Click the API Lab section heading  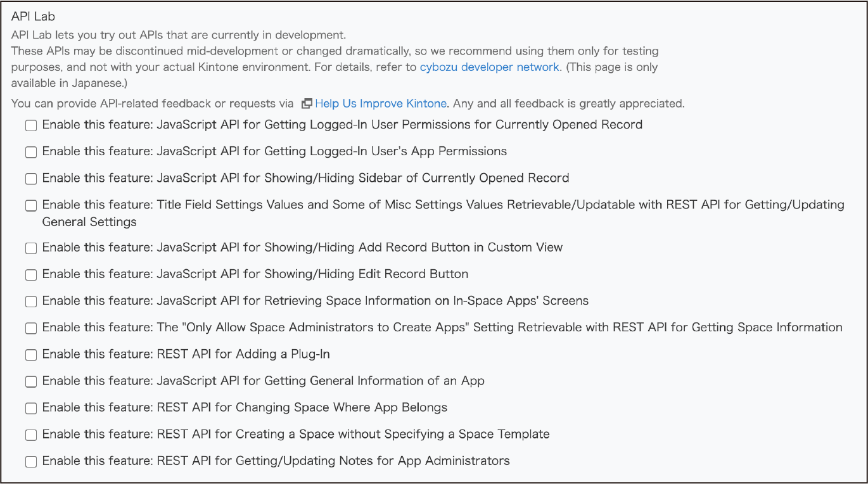32,17
